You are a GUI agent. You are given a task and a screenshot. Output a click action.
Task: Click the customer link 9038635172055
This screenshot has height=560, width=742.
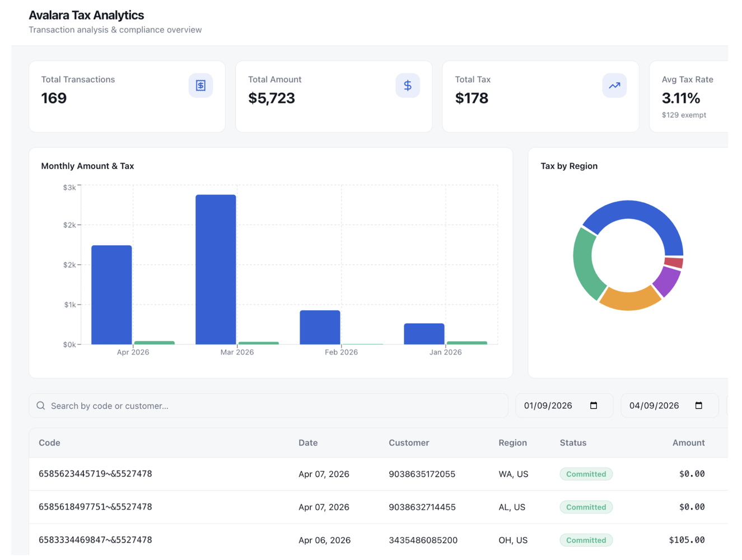(422, 474)
